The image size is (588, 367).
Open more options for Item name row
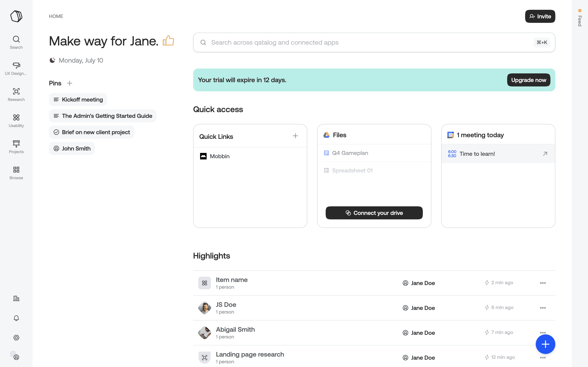[542, 283]
